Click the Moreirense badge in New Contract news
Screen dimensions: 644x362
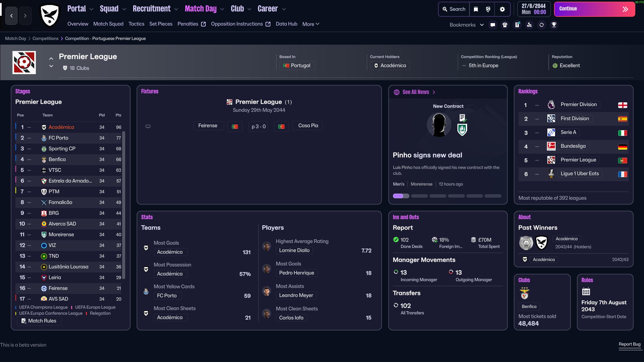(462, 130)
